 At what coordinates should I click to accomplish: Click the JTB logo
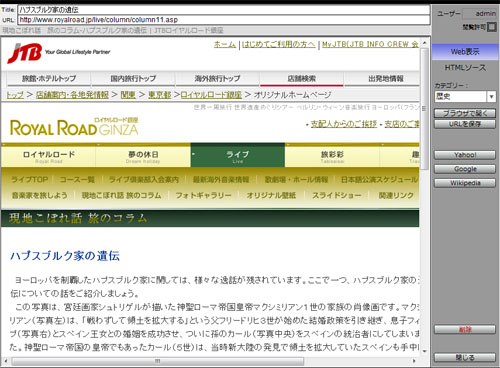[24, 53]
